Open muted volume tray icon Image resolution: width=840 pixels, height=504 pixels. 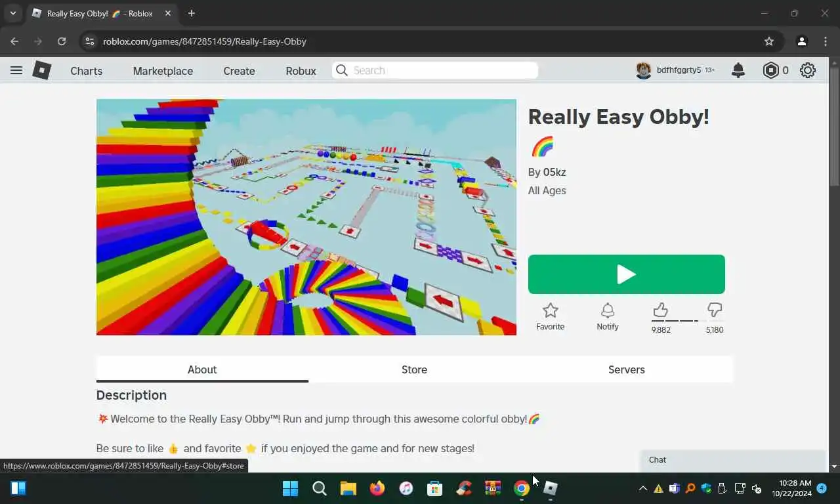click(756, 488)
